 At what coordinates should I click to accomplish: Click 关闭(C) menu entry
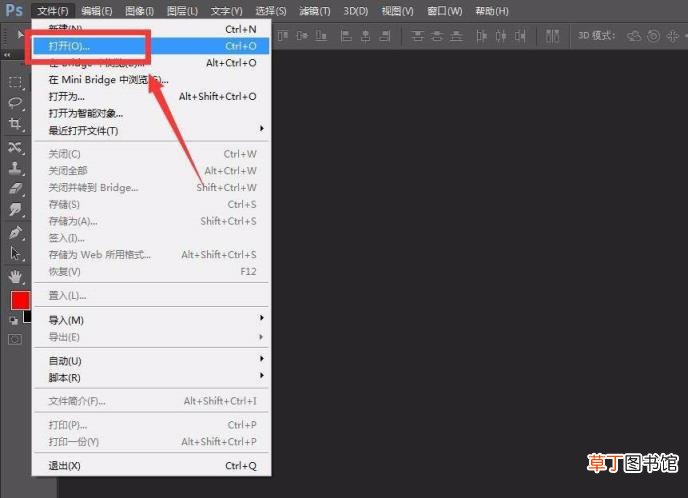click(152, 154)
